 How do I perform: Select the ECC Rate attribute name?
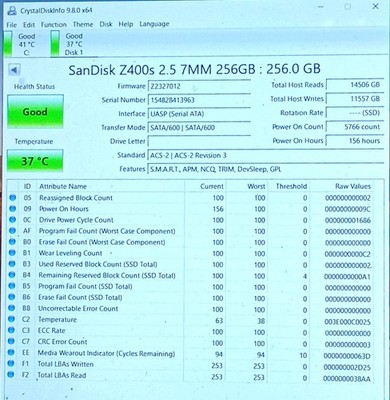(51, 331)
